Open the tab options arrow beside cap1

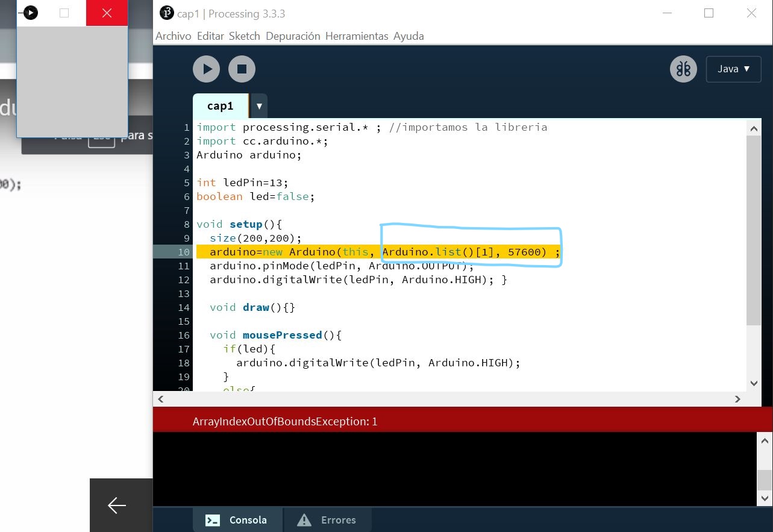259,106
